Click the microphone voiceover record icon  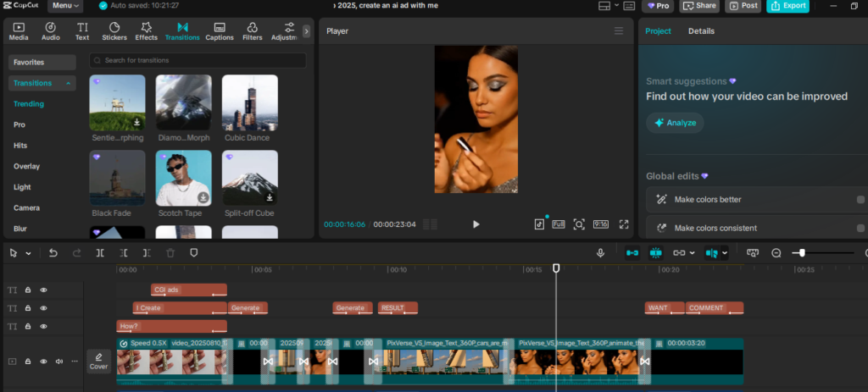click(600, 252)
